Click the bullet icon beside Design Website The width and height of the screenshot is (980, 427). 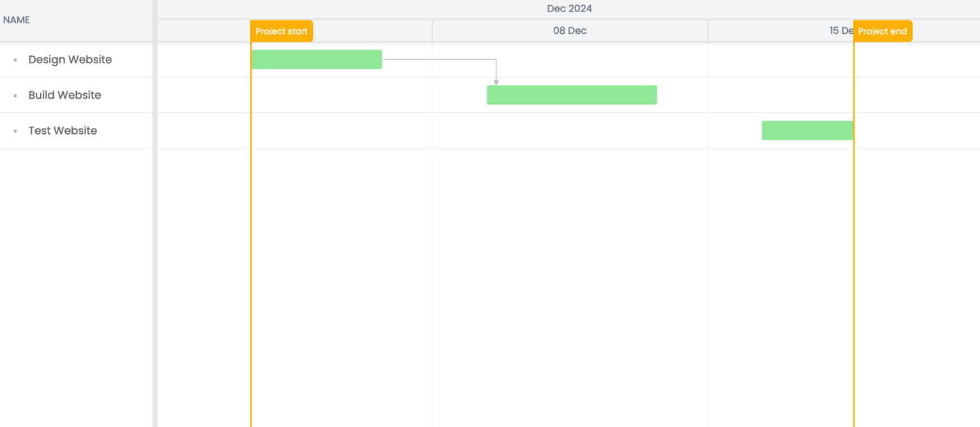tap(15, 59)
